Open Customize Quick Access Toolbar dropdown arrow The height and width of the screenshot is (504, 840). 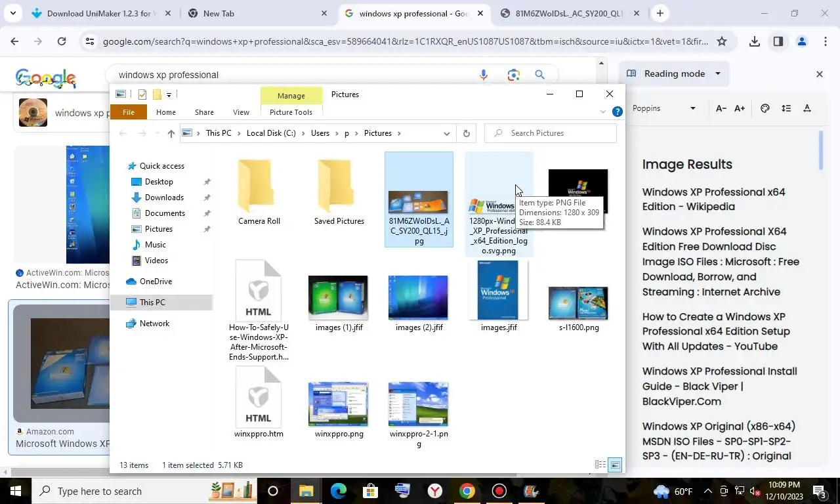point(169,95)
